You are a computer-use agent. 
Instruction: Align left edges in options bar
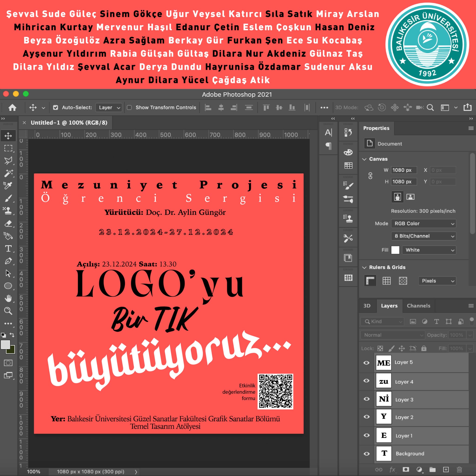click(208, 108)
